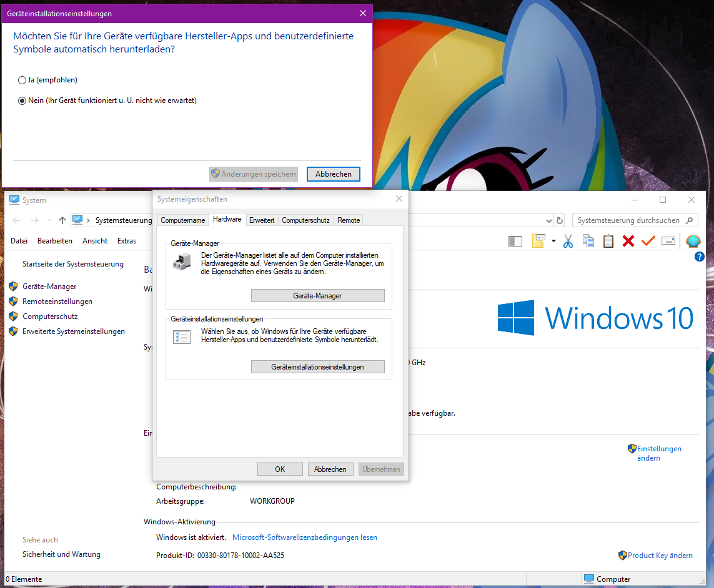Go up one level with up arrow
Image resolution: width=714 pixels, height=588 pixels.
(x=62, y=220)
